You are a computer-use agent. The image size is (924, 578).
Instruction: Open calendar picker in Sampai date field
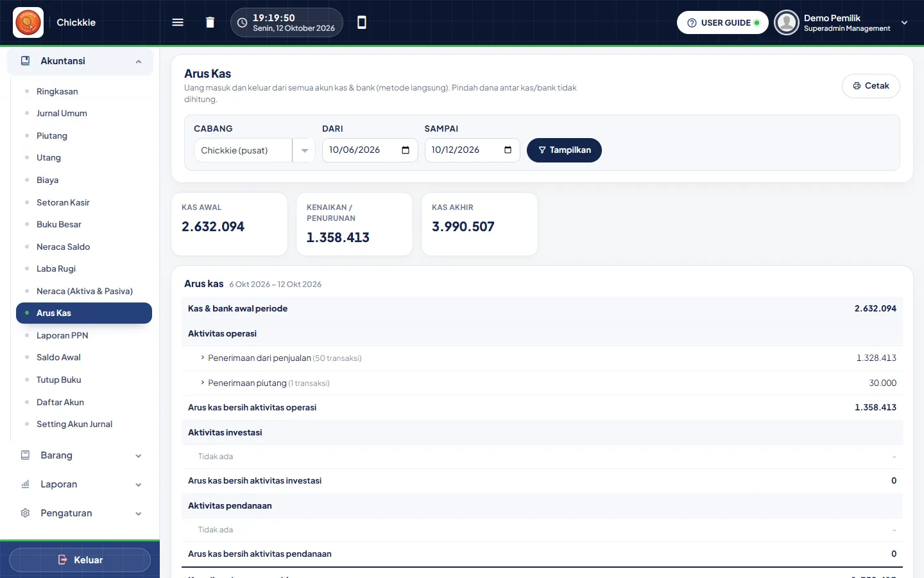pyautogui.click(x=508, y=150)
